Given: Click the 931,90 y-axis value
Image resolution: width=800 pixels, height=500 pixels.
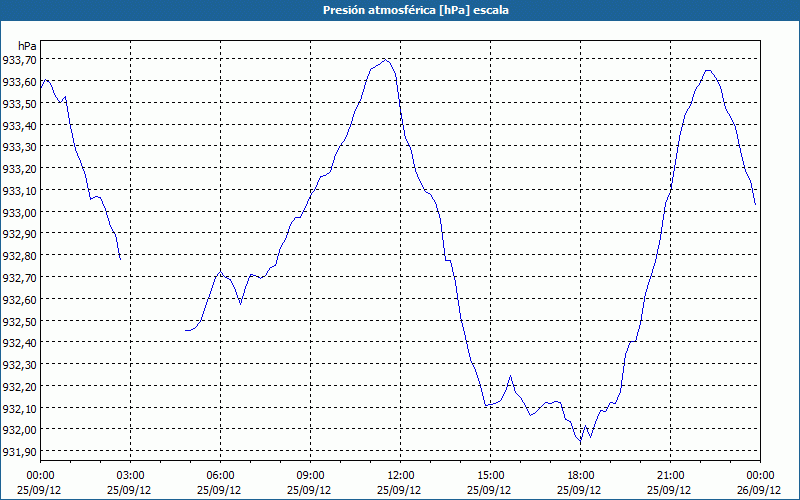Looking at the screenshot, I should 19,452.
